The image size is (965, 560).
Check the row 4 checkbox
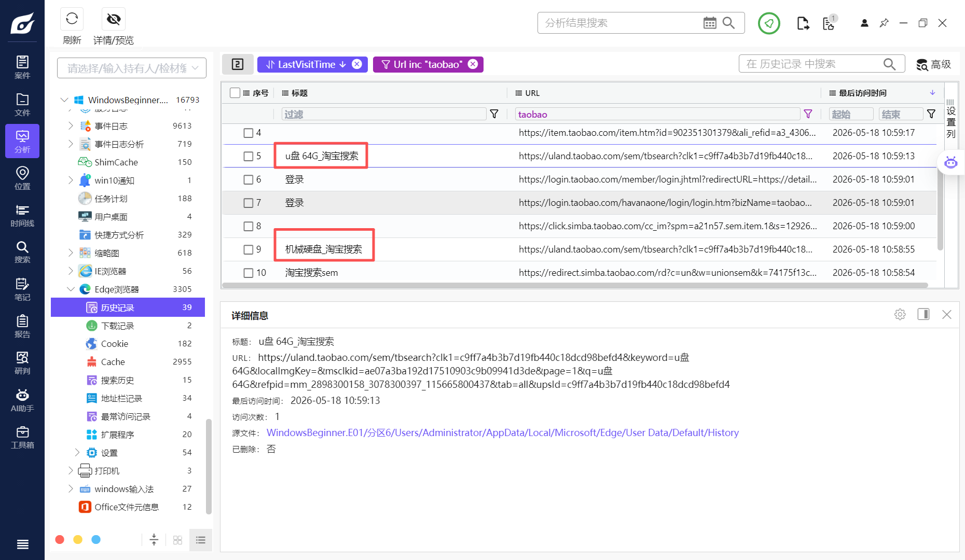pos(249,133)
